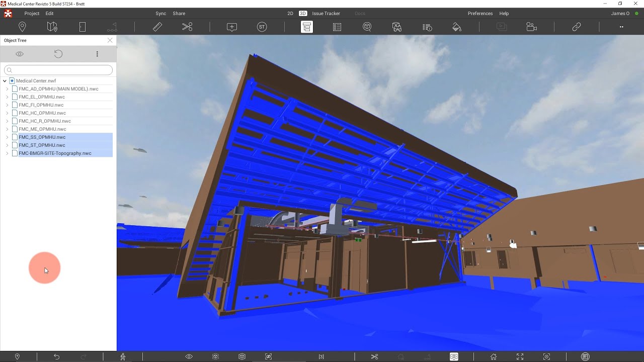The image size is (644, 362).
Task: Expand FMC_AD_OPMHU (MAIN MODEL).nwc node
Action: pyautogui.click(x=7, y=89)
